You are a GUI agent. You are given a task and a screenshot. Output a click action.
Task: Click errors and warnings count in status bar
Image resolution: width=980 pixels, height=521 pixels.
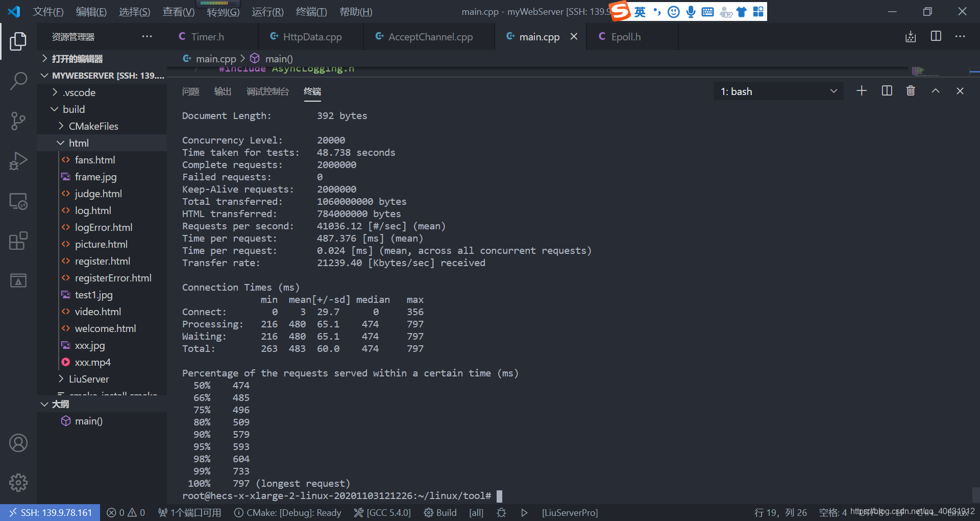pos(126,512)
